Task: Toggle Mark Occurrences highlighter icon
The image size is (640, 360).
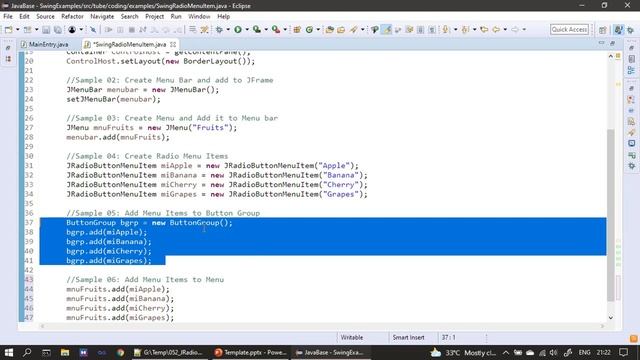Action: click(x=386, y=30)
